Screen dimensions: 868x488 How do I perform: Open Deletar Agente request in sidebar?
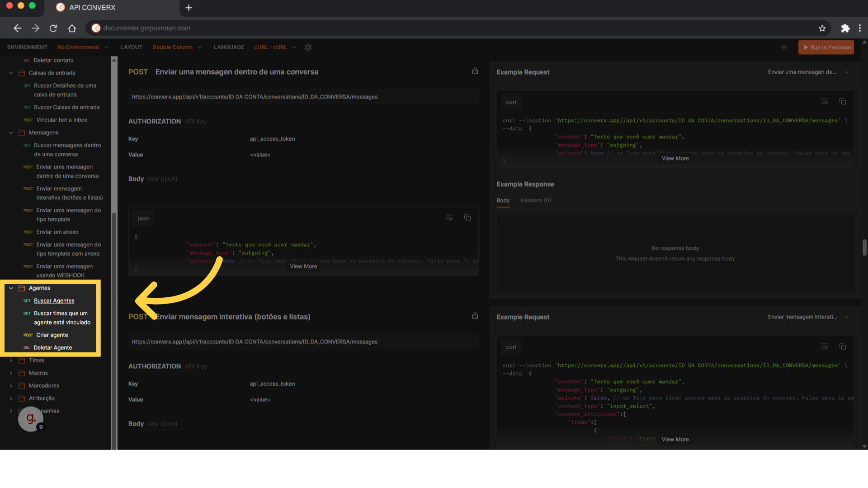tap(52, 347)
